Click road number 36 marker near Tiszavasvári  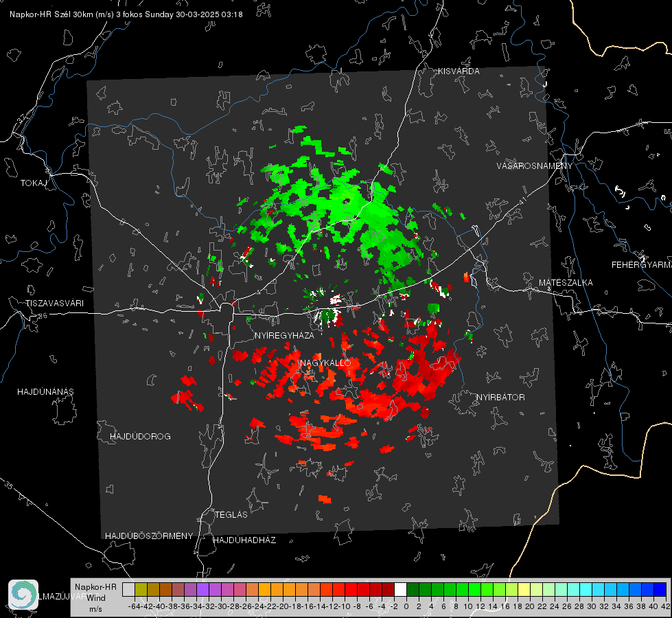click(x=43, y=316)
